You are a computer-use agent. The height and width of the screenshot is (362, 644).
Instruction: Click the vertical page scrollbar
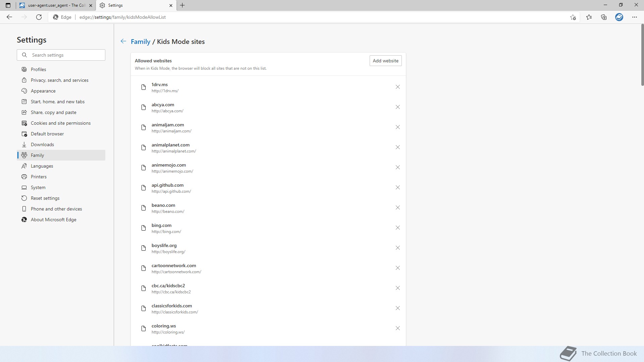(x=642, y=55)
